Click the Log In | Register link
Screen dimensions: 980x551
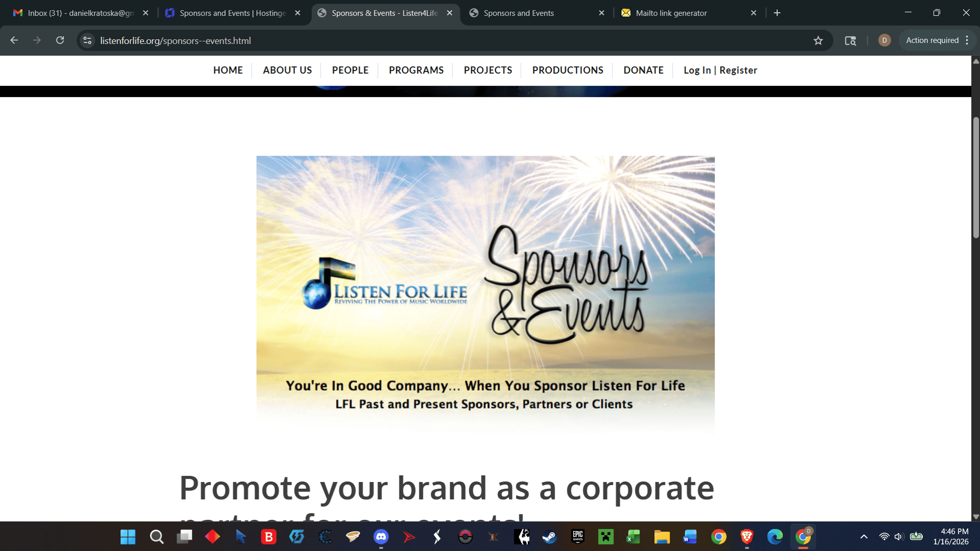coord(720,70)
